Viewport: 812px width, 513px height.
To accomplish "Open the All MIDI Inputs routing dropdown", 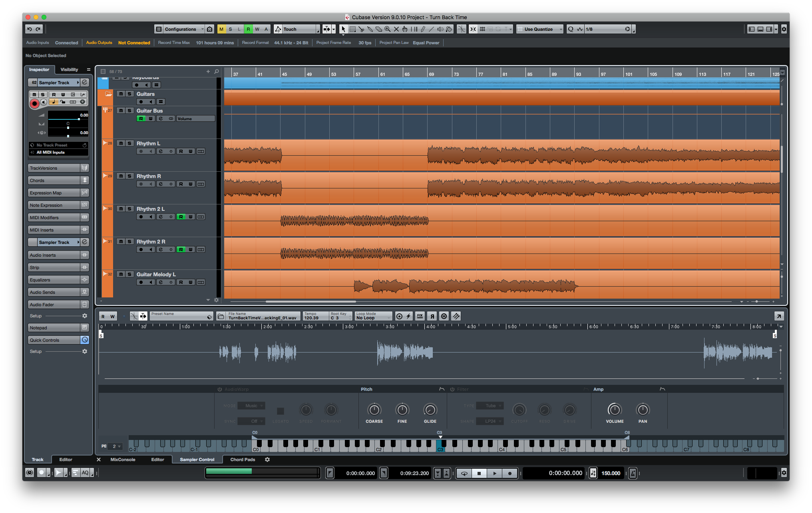I will click(58, 153).
